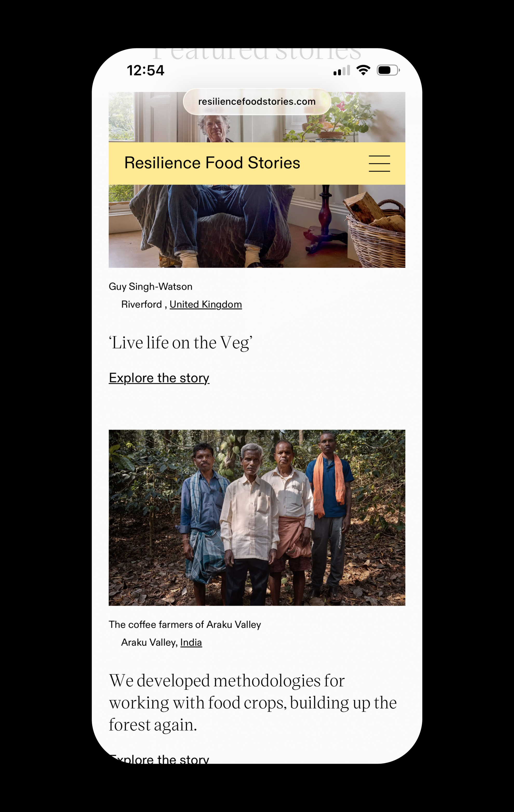Tap the cellular signal bars icon
Viewport: 514px width, 812px height.
pyautogui.click(x=342, y=71)
